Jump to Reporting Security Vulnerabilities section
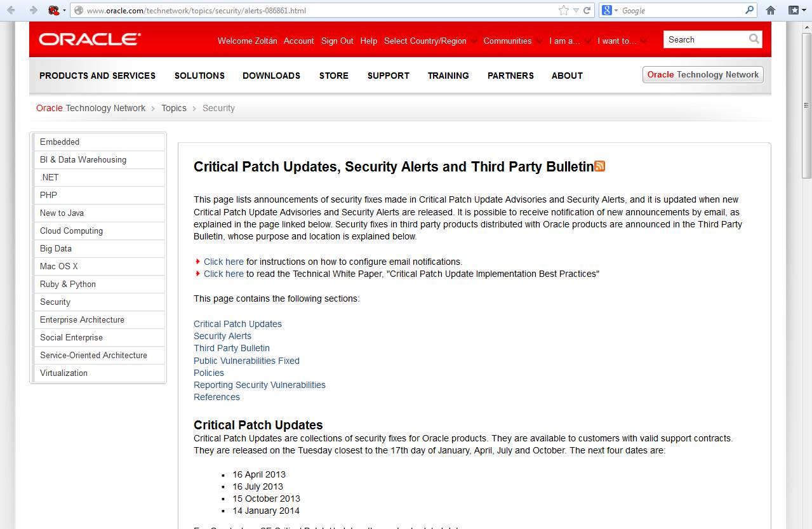The width and height of the screenshot is (812, 529). pyautogui.click(x=260, y=385)
